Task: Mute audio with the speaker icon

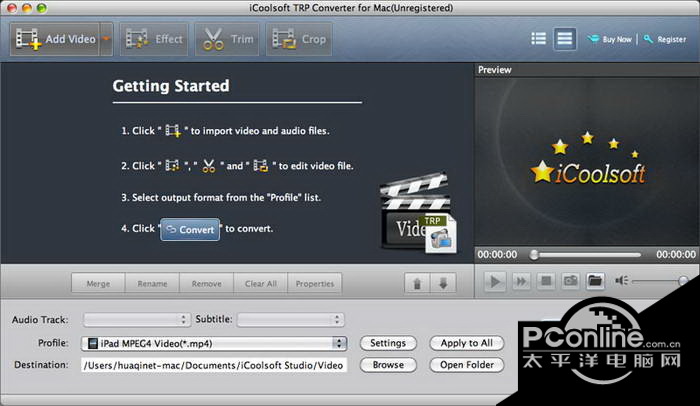Action: [621, 280]
